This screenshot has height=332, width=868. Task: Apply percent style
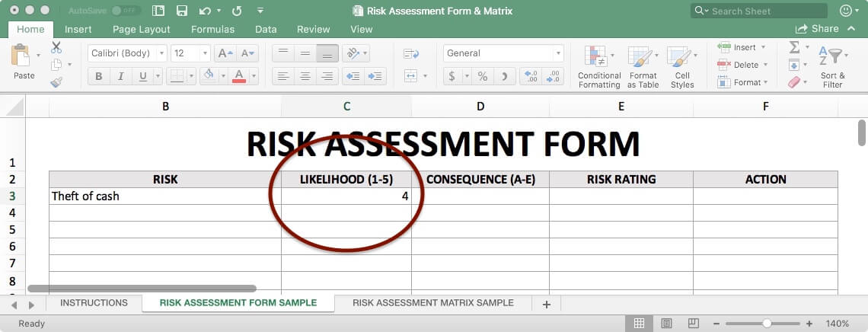coord(483,76)
